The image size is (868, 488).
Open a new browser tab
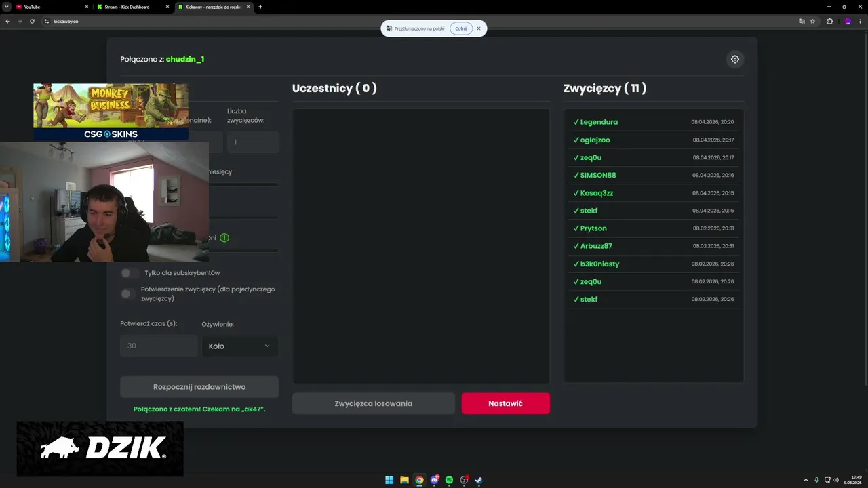pos(260,7)
